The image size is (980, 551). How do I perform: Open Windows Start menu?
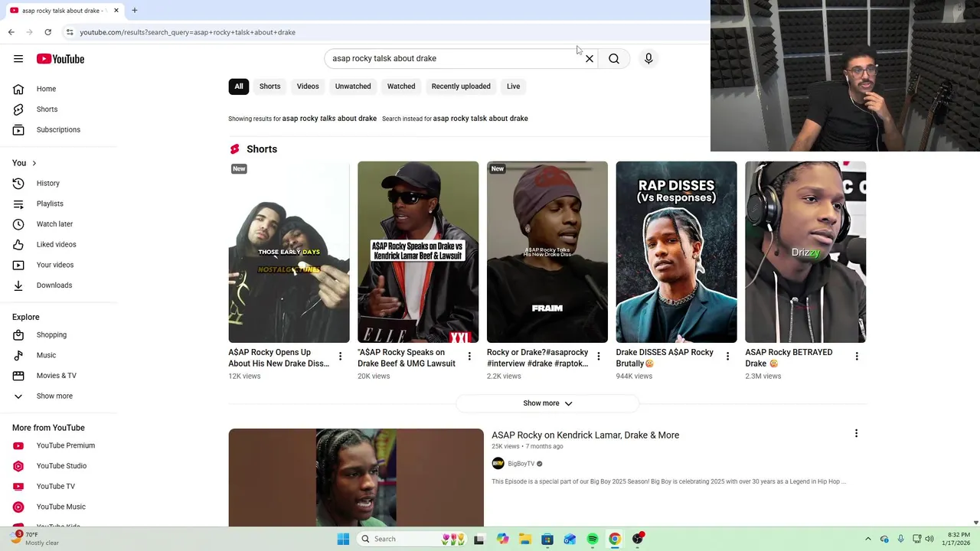point(343,539)
